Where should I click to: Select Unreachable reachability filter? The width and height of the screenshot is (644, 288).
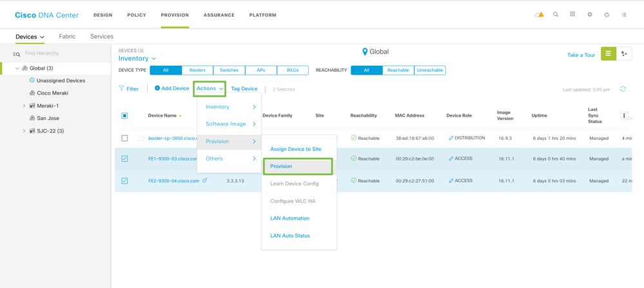(429, 70)
